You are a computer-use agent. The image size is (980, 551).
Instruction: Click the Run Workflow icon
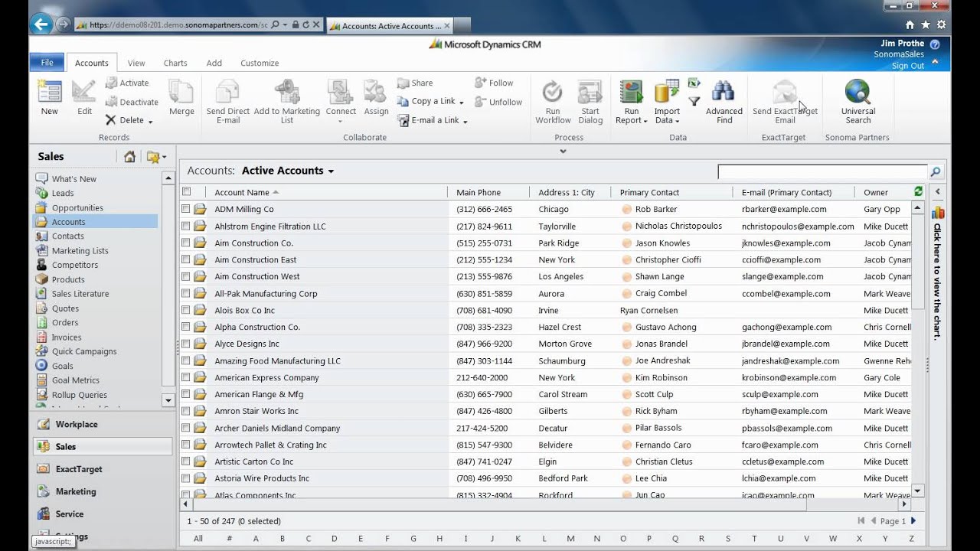[x=553, y=92]
